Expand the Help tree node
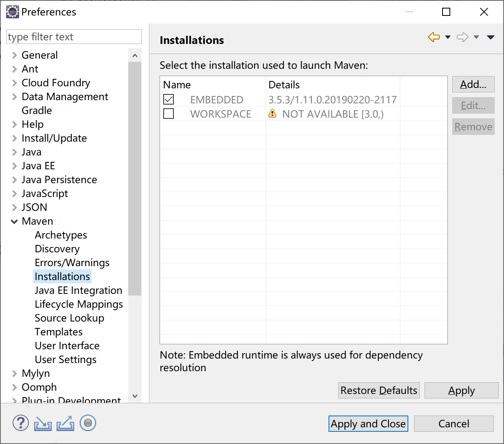Viewport: 504px width, 444px height. (15, 125)
